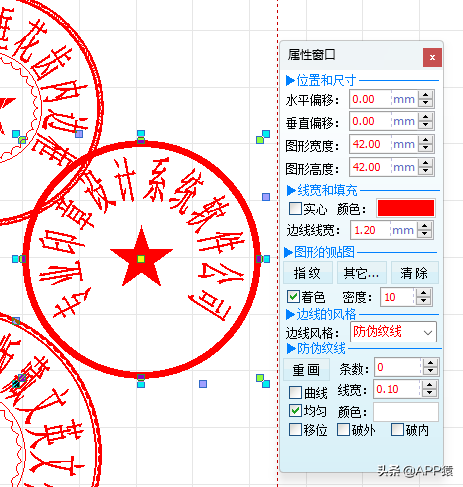Decrease 条数 with the down arrow
This screenshot has height=487, width=463.
pos(430,371)
